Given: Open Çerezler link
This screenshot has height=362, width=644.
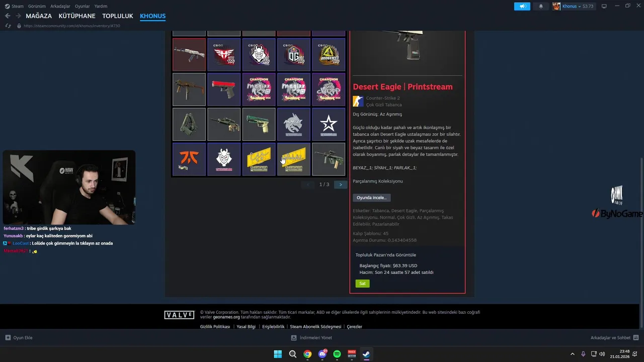Looking at the screenshot, I should pos(354,327).
